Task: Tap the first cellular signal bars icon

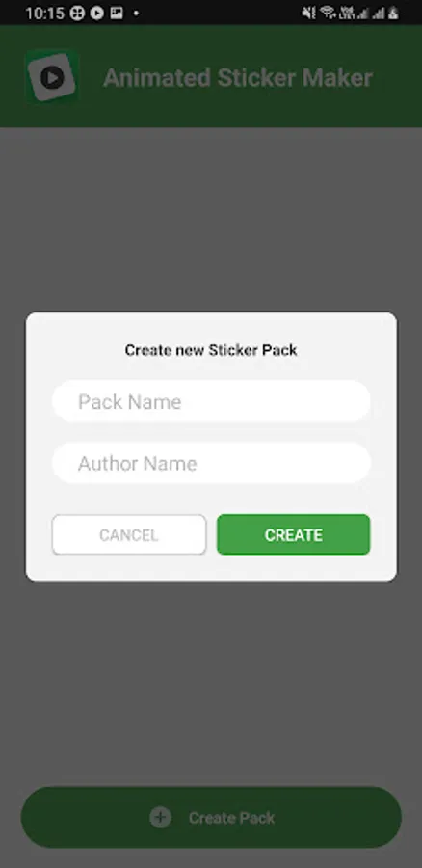Action: (363, 13)
